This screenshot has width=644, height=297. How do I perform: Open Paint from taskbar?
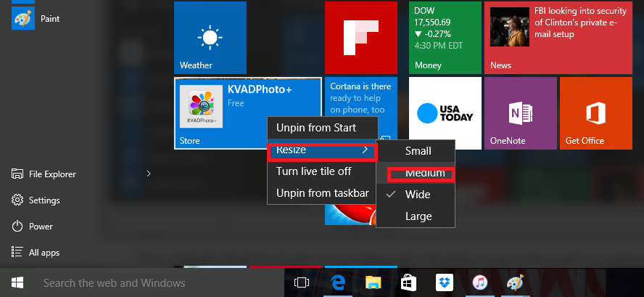pos(515,283)
